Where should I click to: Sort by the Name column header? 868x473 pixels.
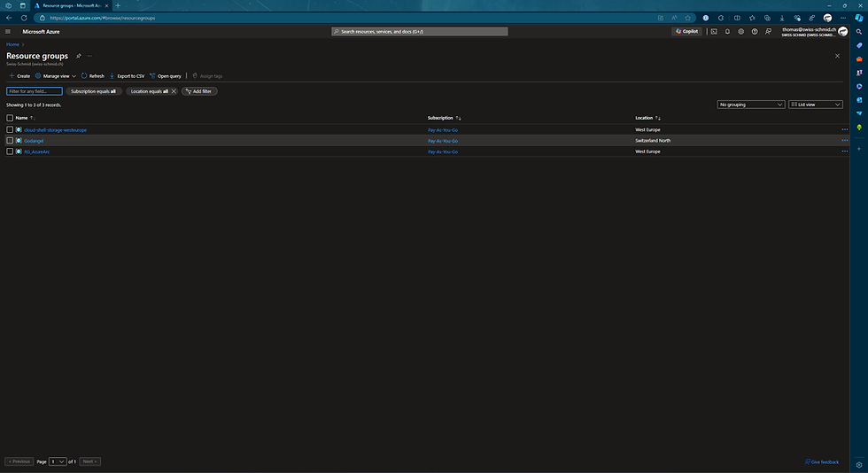(25, 118)
